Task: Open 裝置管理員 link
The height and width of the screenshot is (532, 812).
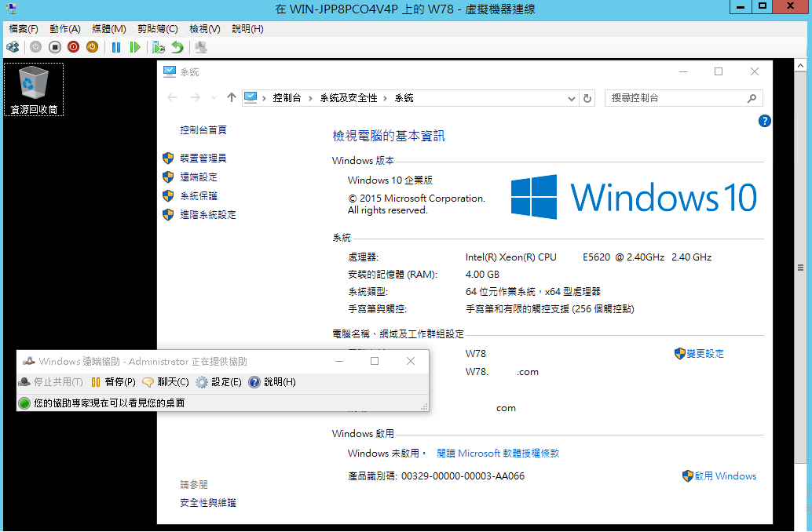Action: coord(203,159)
